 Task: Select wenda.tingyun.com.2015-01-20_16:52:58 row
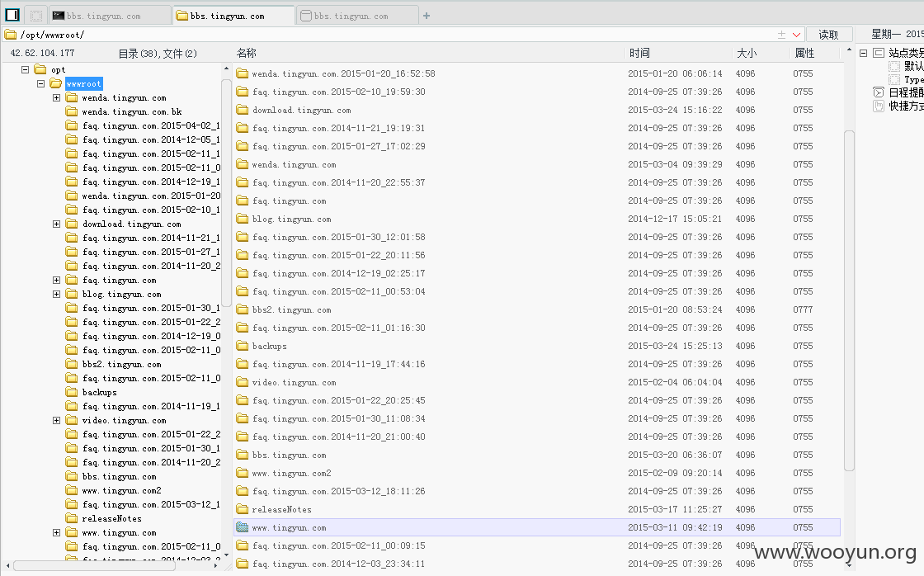click(x=537, y=73)
